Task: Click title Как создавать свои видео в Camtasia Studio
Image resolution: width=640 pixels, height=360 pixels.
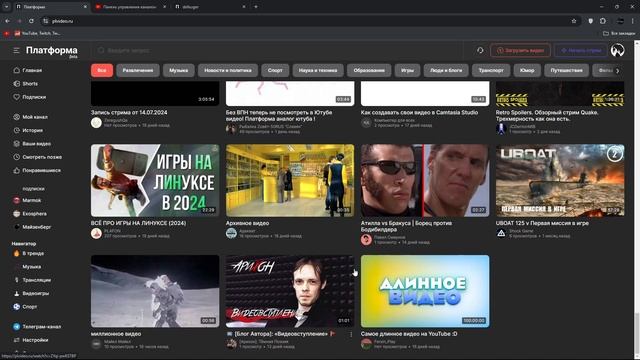Action: pyautogui.click(x=419, y=112)
